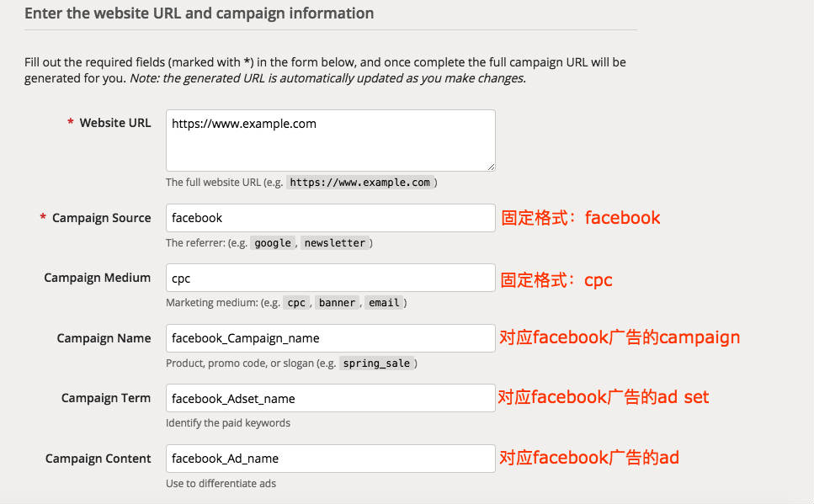Viewport: 814px width, 504px height.
Task: Click the newsletter example code tag
Action: 334,243
